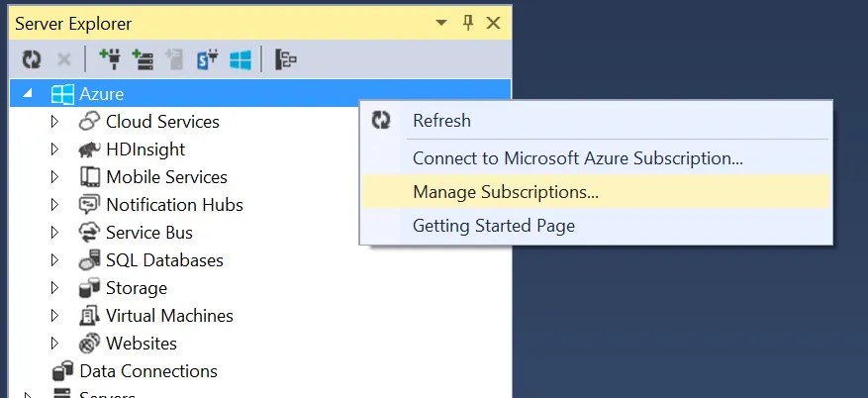Click the Mobile Services device icon

pyautogui.click(x=90, y=176)
